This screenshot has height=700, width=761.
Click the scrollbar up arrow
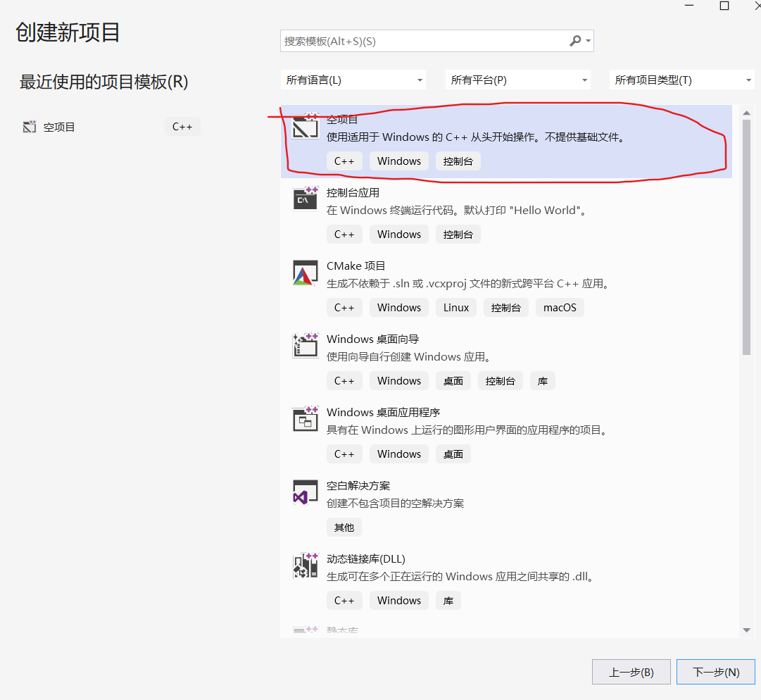[x=746, y=113]
